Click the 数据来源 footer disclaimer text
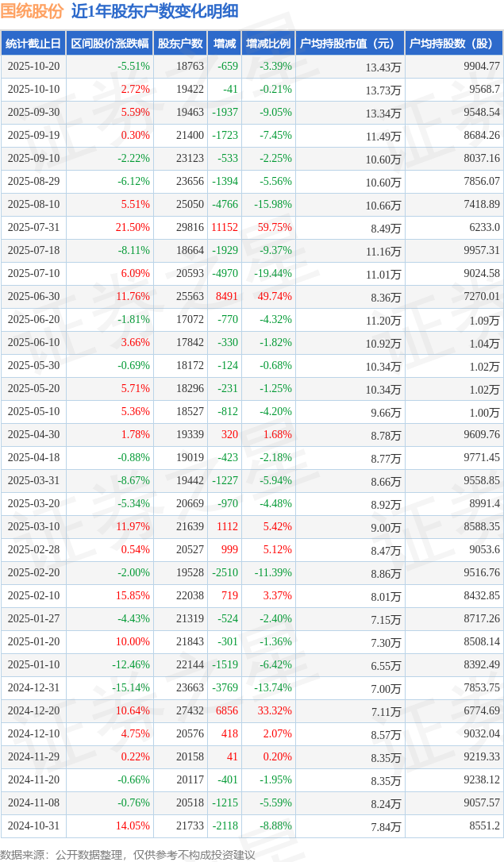504x862 pixels. tap(128, 854)
